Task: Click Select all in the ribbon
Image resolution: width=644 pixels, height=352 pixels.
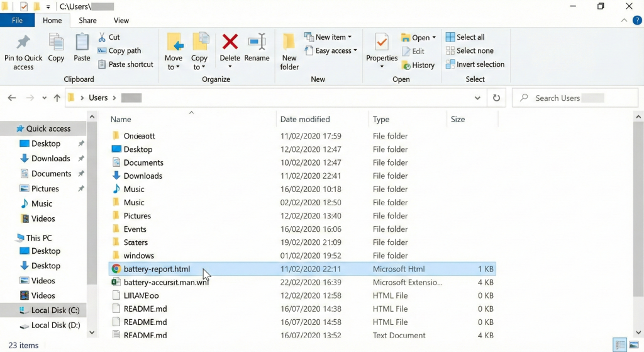Action: point(465,37)
